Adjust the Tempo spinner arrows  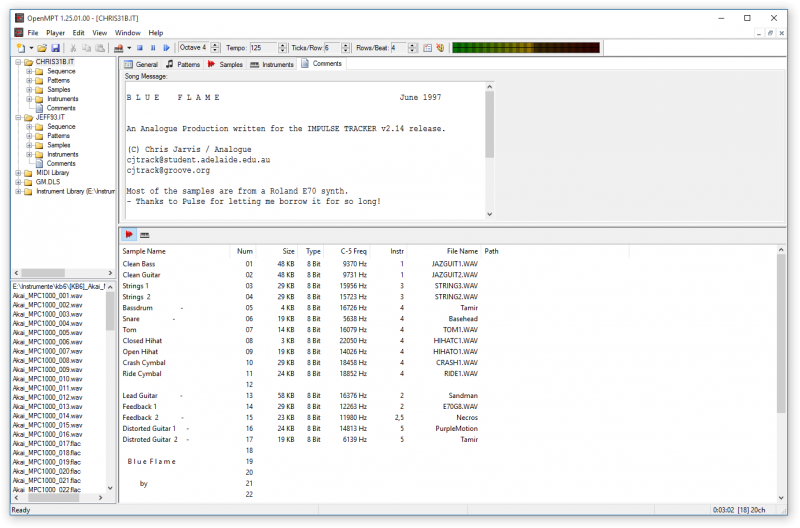[283, 48]
